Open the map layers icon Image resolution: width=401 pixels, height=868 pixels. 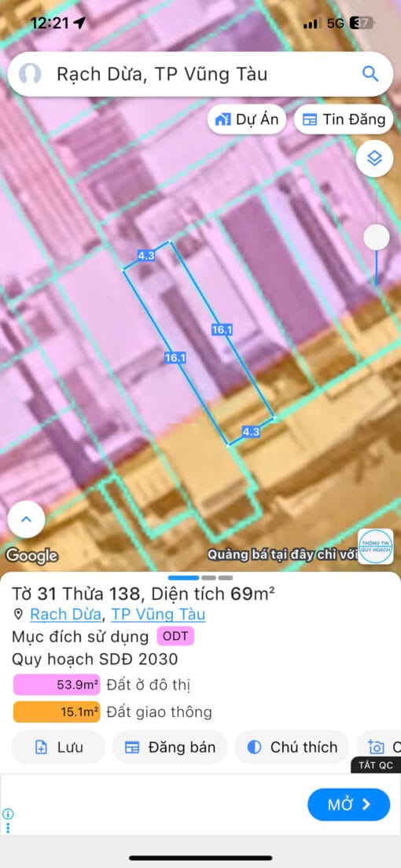[x=375, y=159]
